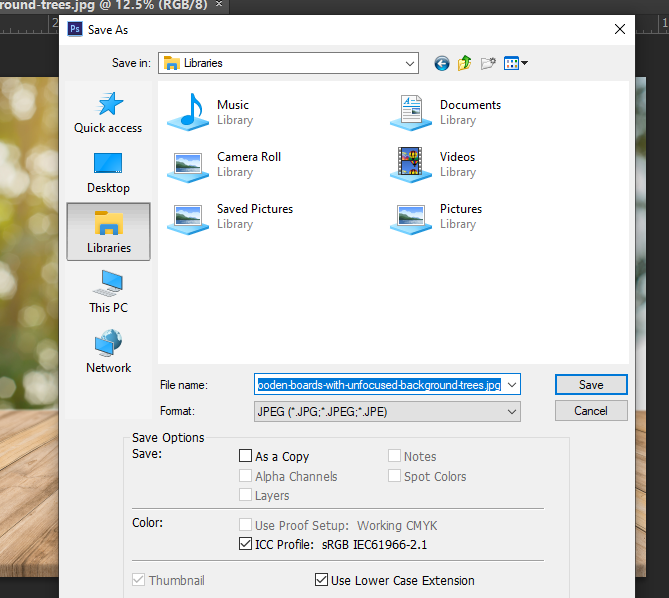Open the Documents library icon
This screenshot has width=669, height=598.
point(411,113)
